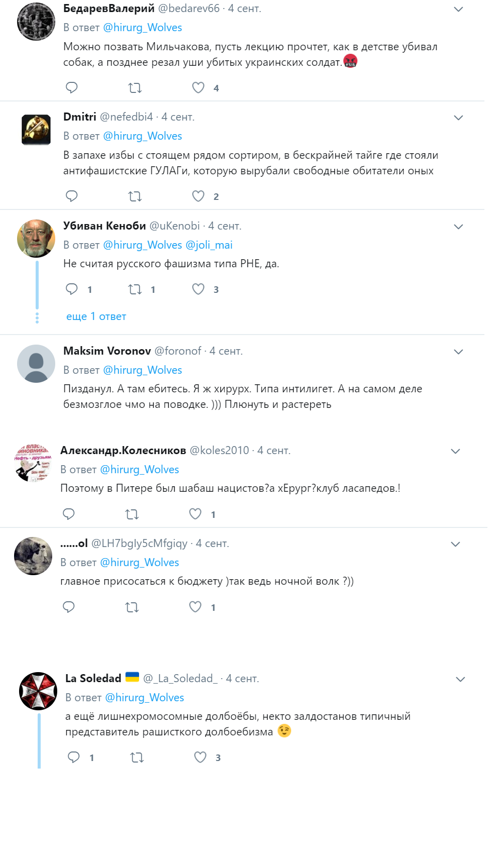Reply to La Soledad's tweet
Image resolution: width=504 pixels, height=864 pixels.
pyautogui.click(x=74, y=758)
